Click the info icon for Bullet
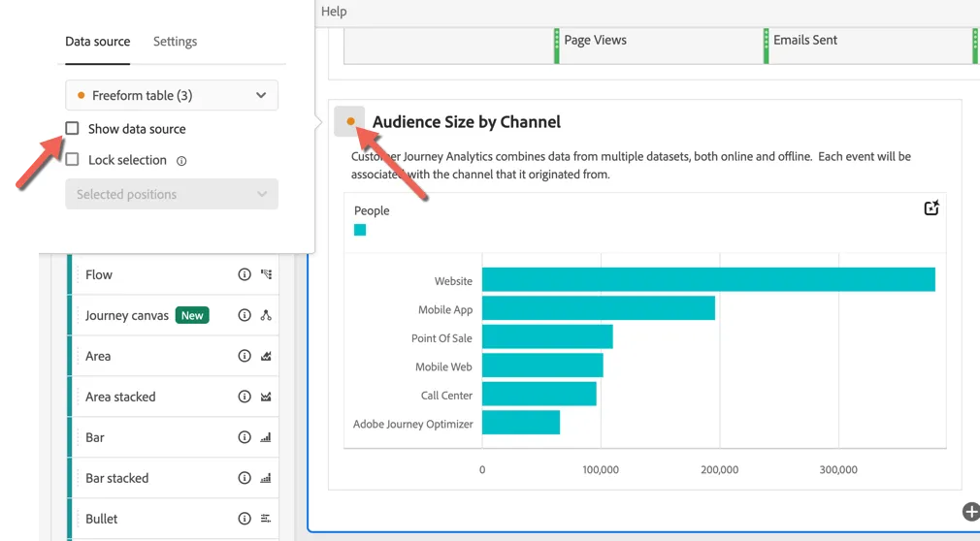This screenshot has width=980, height=541. tap(245, 518)
